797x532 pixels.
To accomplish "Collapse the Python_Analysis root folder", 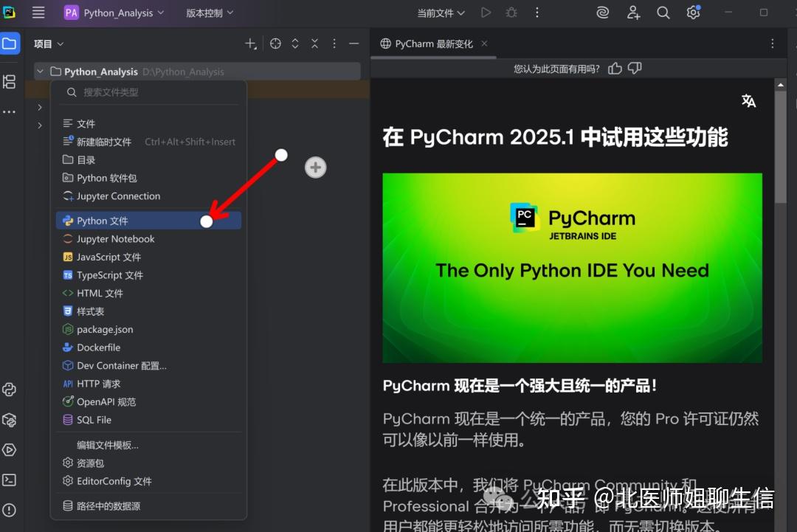I will [x=40, y=72].
